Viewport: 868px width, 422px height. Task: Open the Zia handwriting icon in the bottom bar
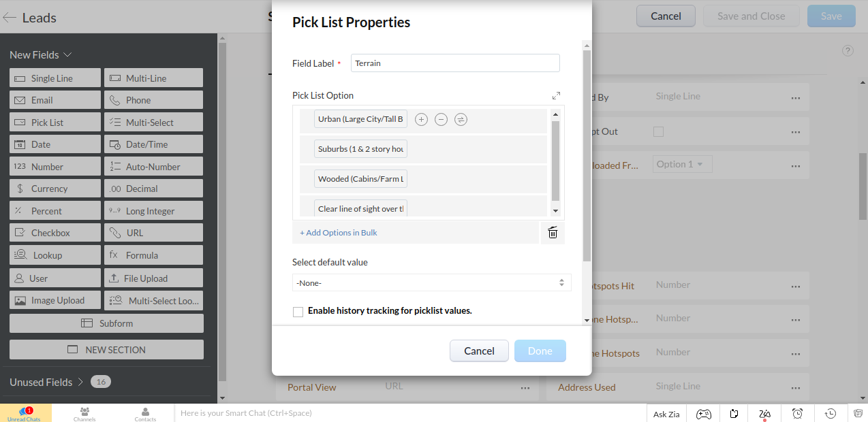[x=765, y=413]
